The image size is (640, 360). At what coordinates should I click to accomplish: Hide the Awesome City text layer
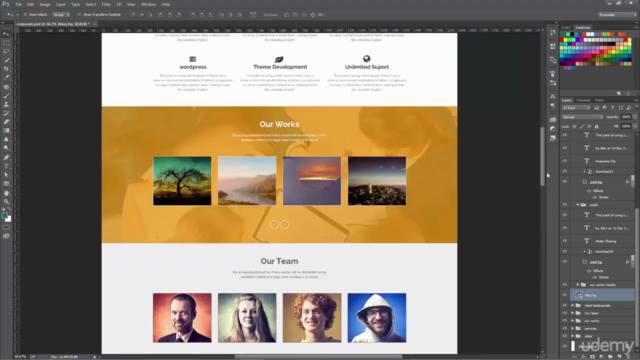[564, 161]
